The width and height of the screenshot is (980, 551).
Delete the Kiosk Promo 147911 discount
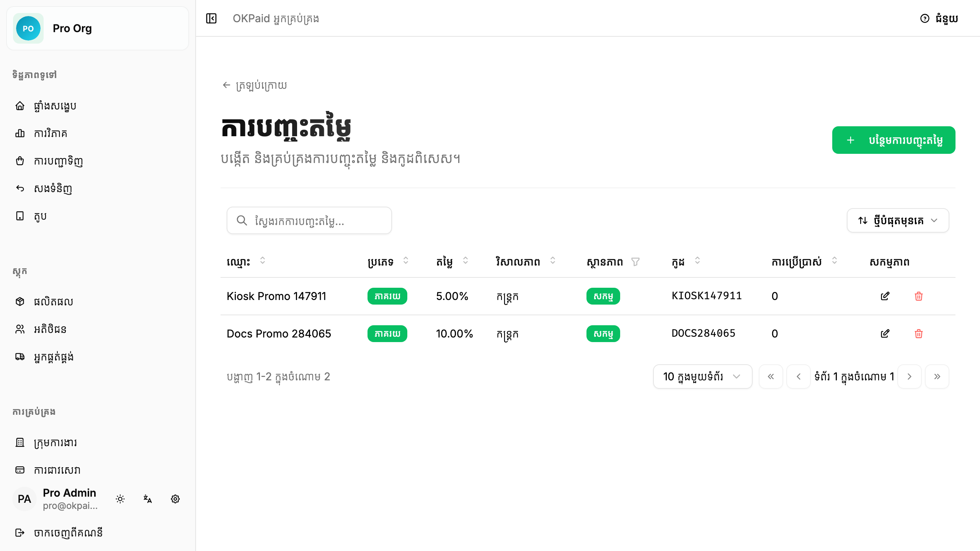click(919, 296)
